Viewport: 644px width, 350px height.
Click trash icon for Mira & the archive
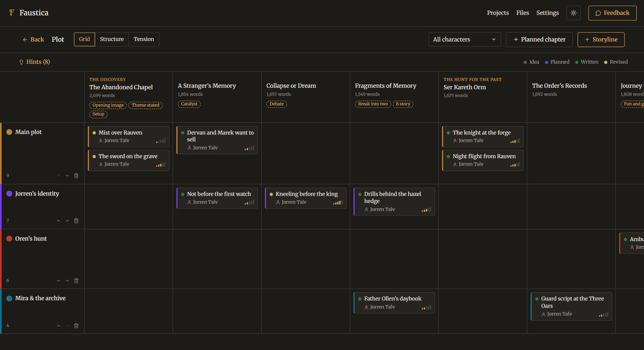pos(76,326)
